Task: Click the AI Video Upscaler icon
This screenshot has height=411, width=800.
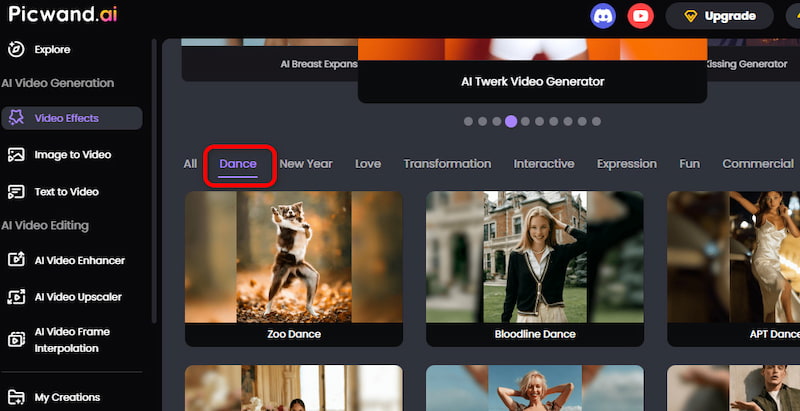Action: point(16,297)
